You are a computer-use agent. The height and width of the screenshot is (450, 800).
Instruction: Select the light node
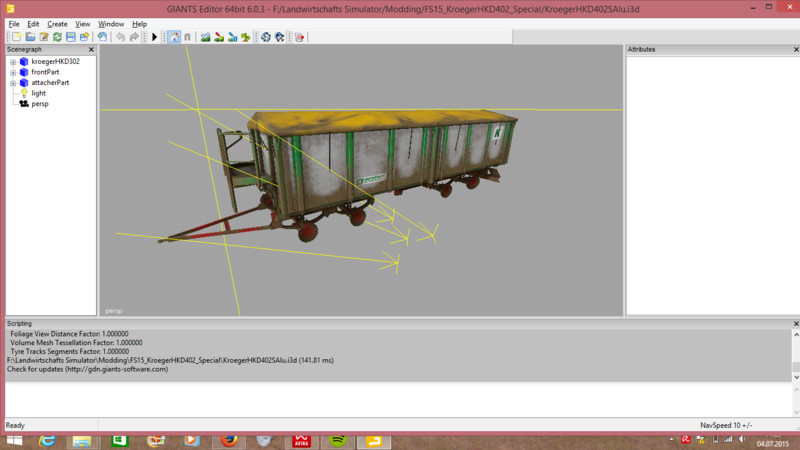pyautogui.click(x=39, y=93)
